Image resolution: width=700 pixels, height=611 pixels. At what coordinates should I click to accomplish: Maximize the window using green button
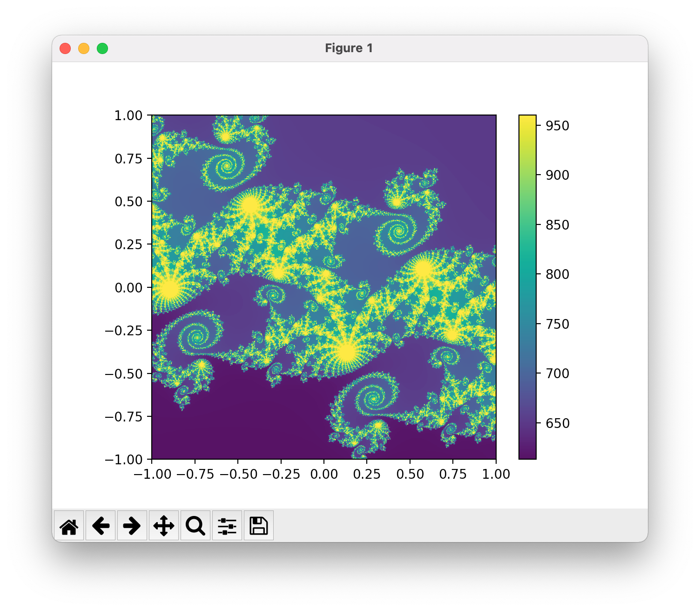102,48
